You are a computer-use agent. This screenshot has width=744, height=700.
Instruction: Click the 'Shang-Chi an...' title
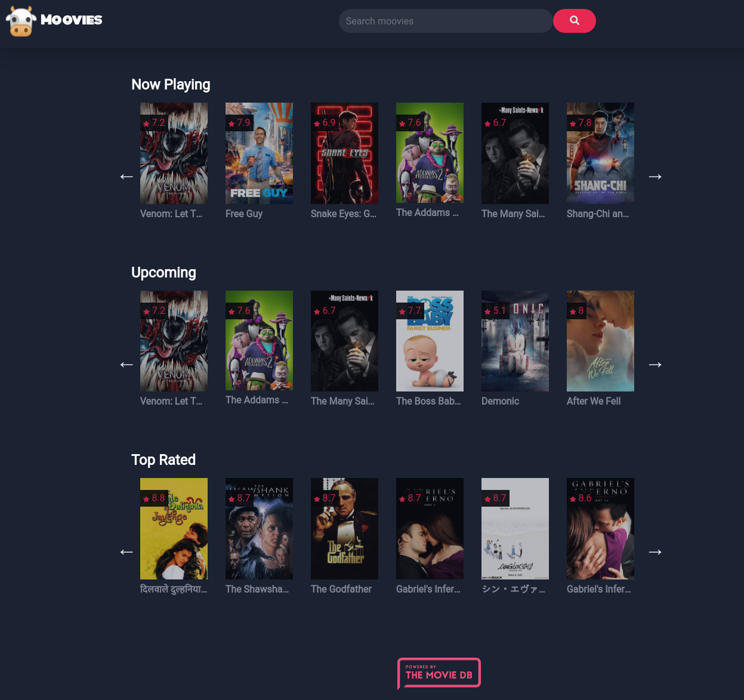coord(598,214)
